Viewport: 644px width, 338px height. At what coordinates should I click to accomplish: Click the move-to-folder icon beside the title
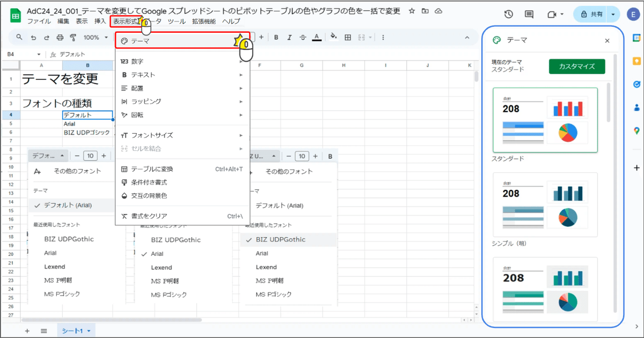(x=425, y=11)
